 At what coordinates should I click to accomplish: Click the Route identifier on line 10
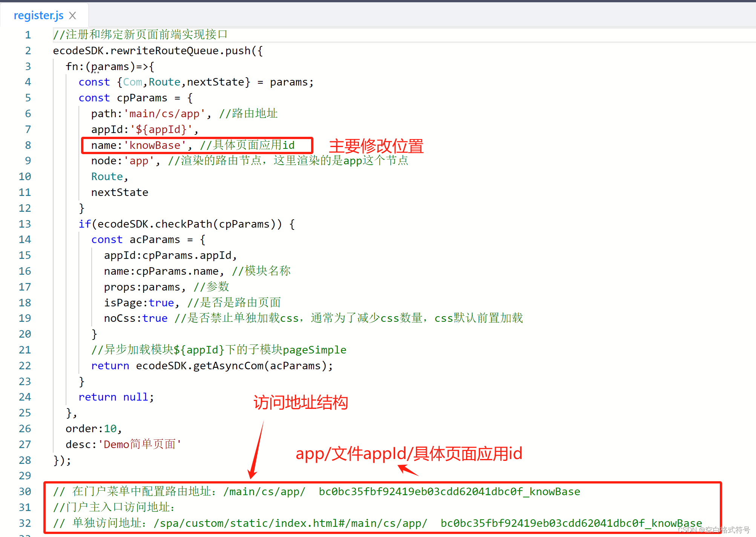(106, 176)
